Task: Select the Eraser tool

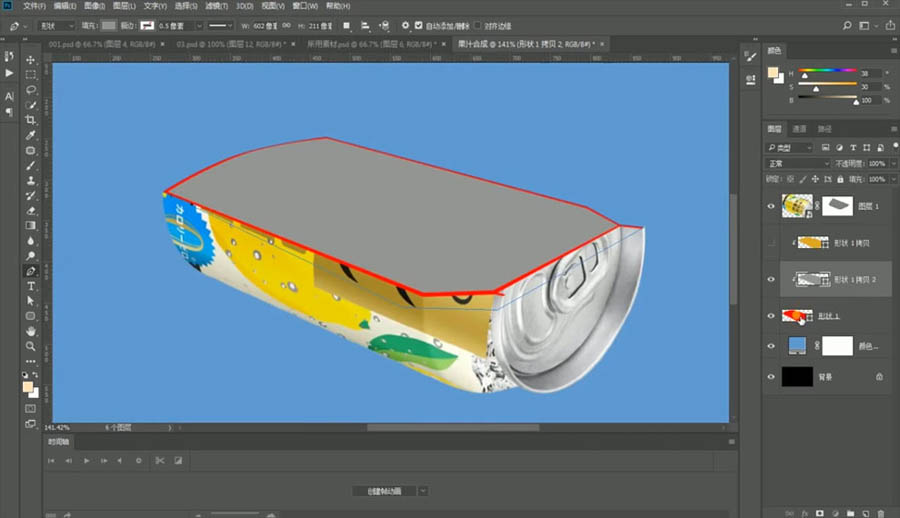Action: 31,210
